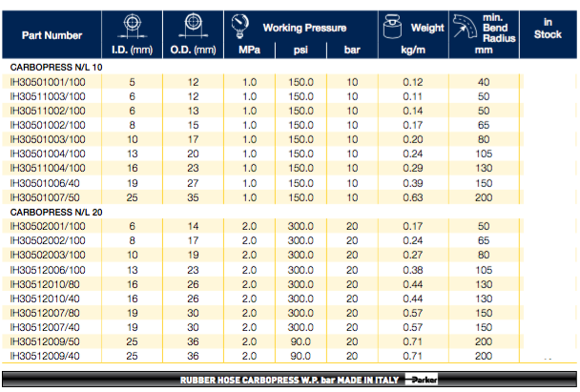This screenshot has height=392, width=580.
Task: Click the bent hose bend radius icon
Action: pos(465,26)
